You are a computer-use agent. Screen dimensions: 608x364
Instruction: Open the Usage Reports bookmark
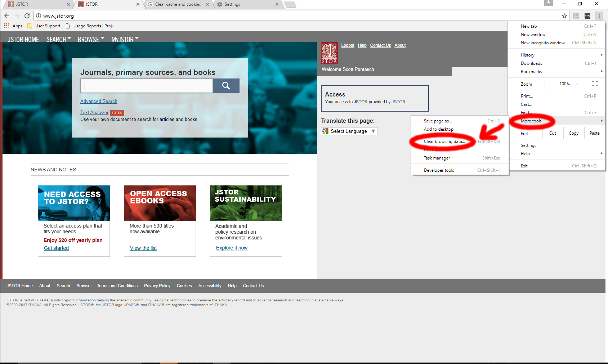(90, 26)
